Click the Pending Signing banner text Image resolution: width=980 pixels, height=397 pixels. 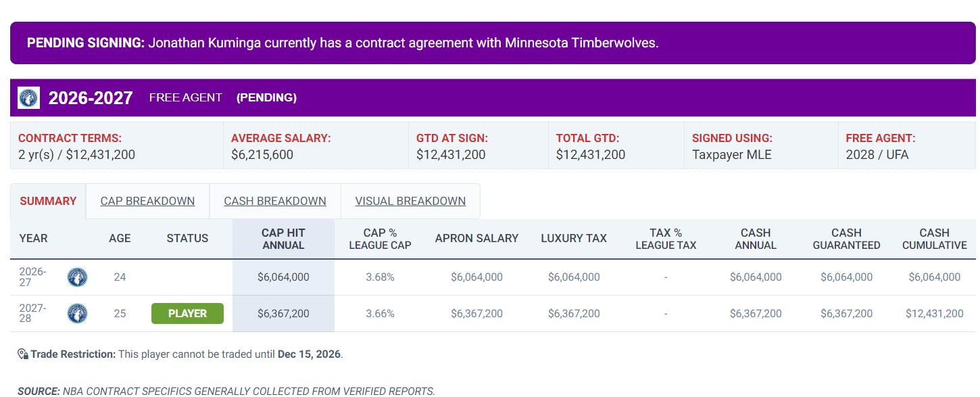coord(343,43)
